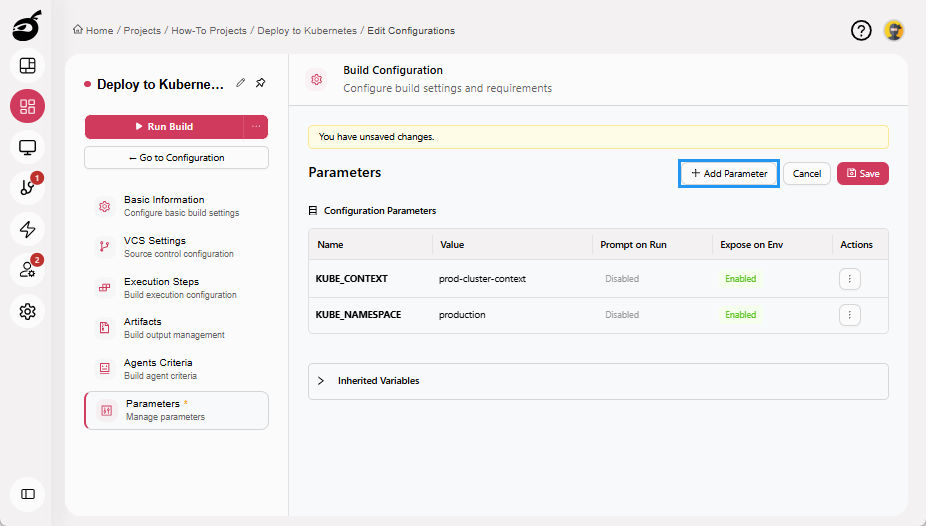Click the unsaved changes notice banner

pyautogui.click(x=598, y=137)
